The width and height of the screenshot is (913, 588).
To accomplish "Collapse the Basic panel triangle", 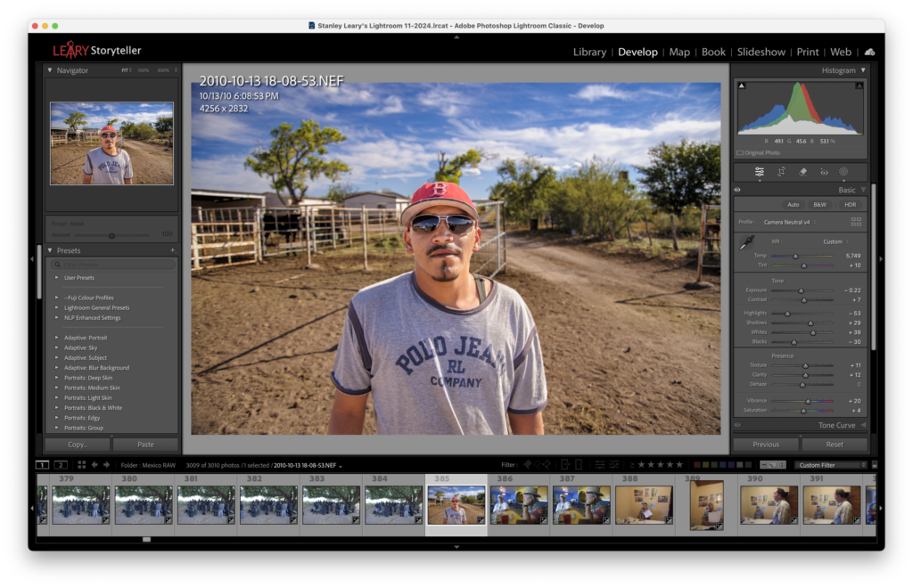I will (863, 190).
